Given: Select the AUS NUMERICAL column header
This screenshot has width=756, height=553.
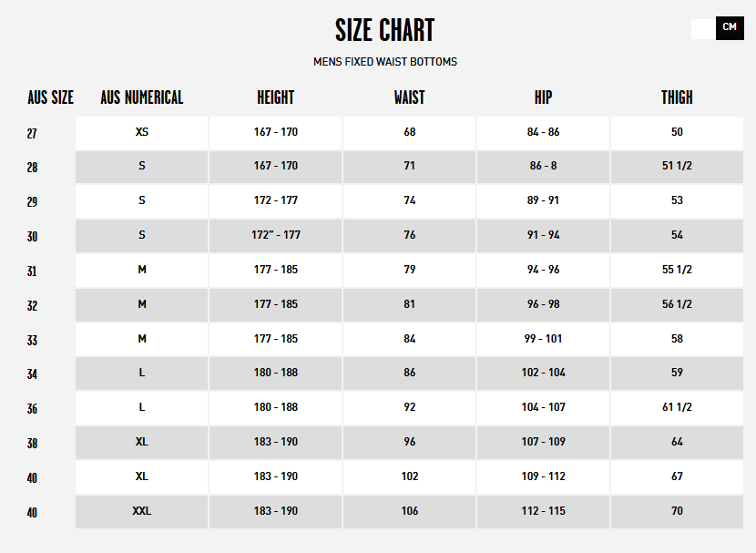Looking at the screenshot, I should (x=142, y=97).
